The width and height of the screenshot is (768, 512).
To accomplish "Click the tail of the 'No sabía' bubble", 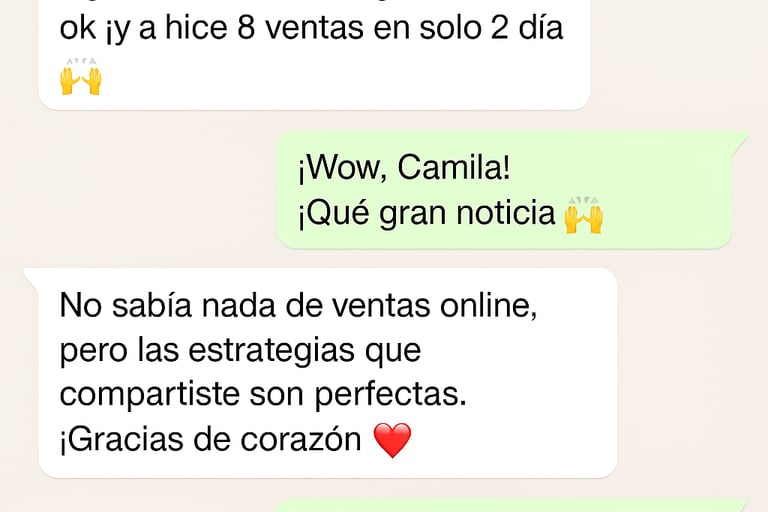I will (32, 278).
